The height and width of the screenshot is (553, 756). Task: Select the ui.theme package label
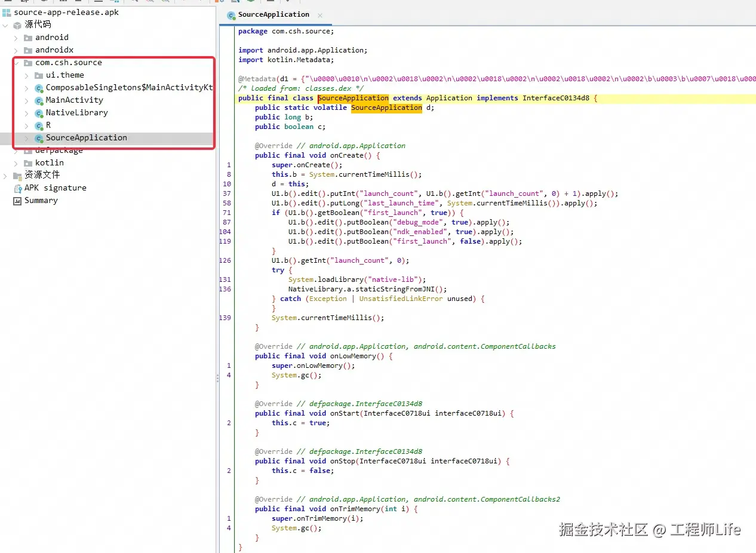coord(65,75)
